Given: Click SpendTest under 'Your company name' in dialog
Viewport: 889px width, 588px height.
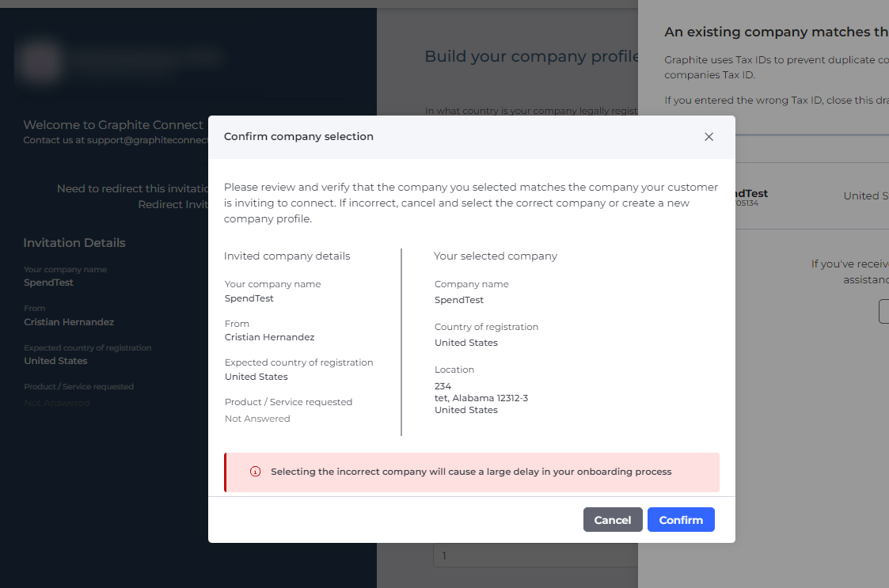Looking at the screenshot, I should (249, 298).
